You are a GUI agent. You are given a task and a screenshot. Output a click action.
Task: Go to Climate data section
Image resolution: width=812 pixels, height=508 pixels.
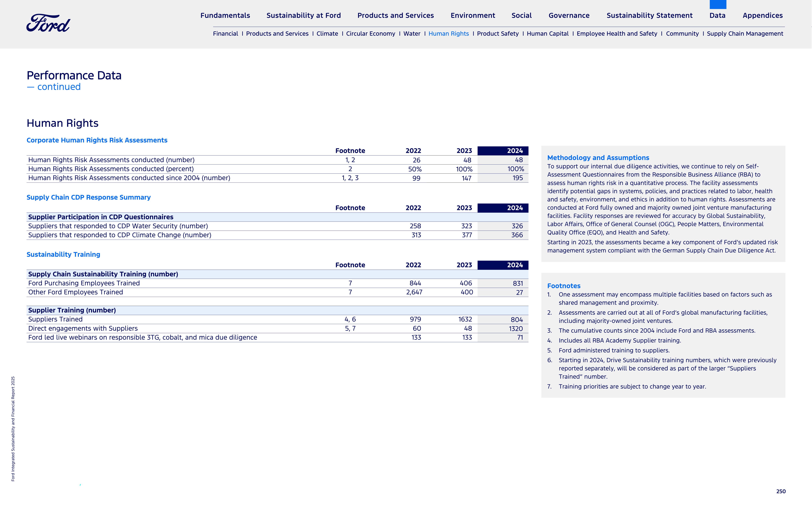point(327,34)
